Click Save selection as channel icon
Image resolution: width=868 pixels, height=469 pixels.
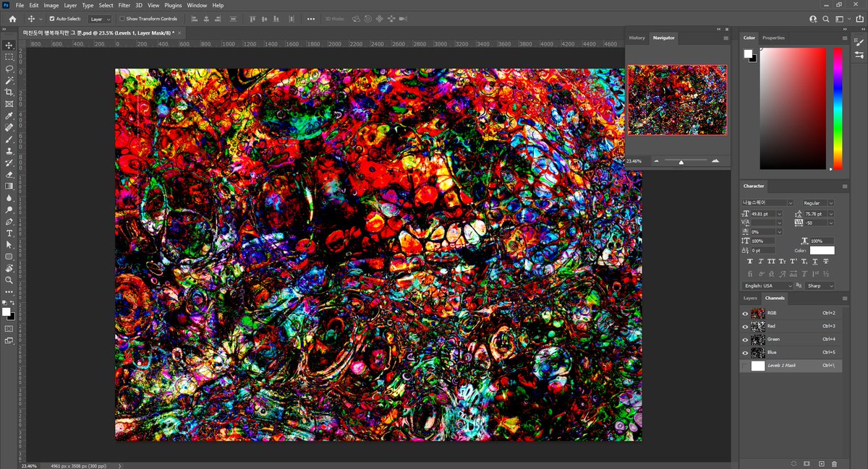coord(807,463)
